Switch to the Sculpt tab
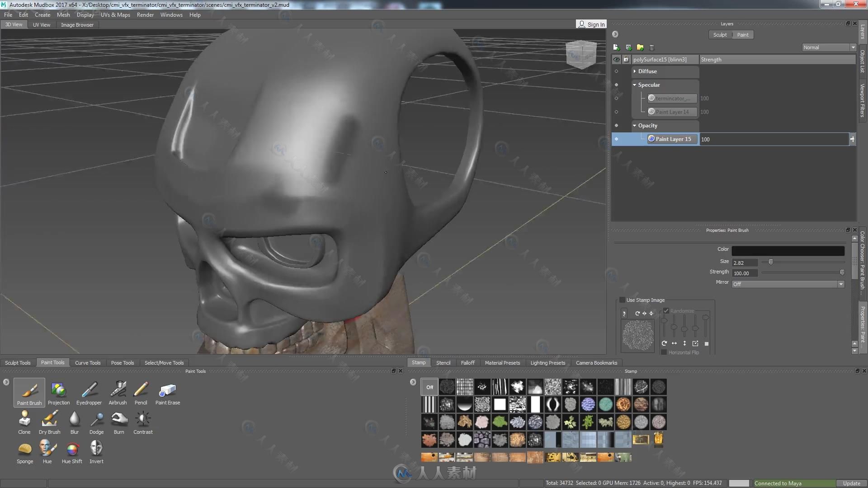 point(721,34)
